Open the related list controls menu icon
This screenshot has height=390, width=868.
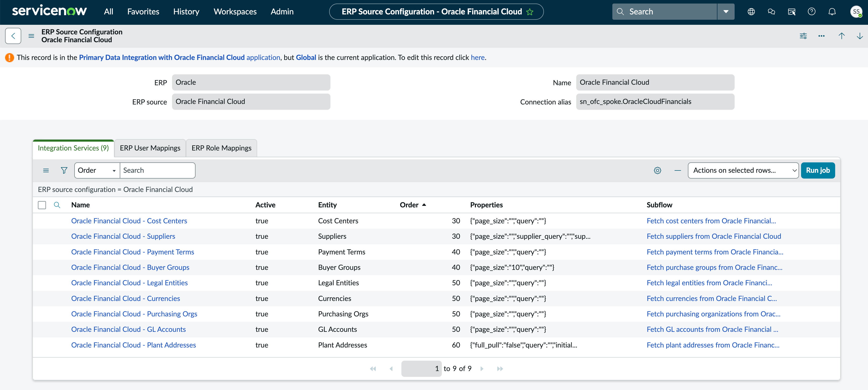[x=46, y=170]
